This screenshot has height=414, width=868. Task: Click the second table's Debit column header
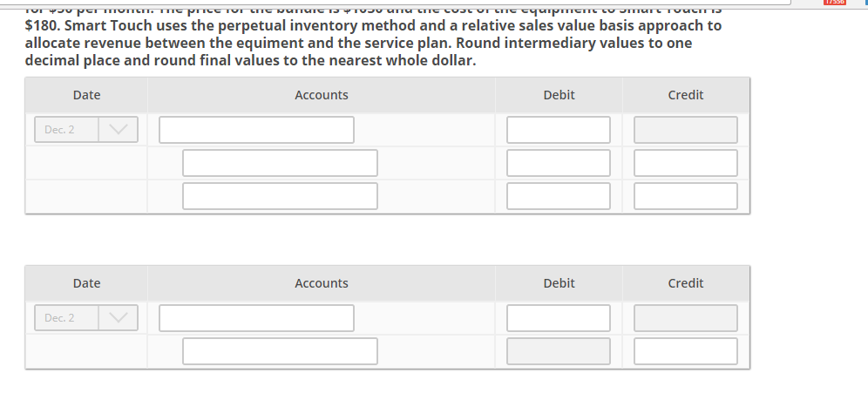559,283
